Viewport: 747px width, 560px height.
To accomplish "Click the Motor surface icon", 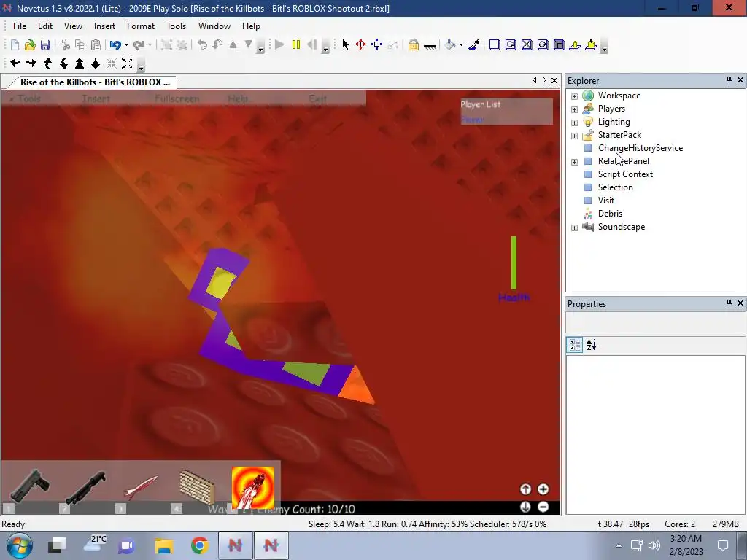I will 591,44.
